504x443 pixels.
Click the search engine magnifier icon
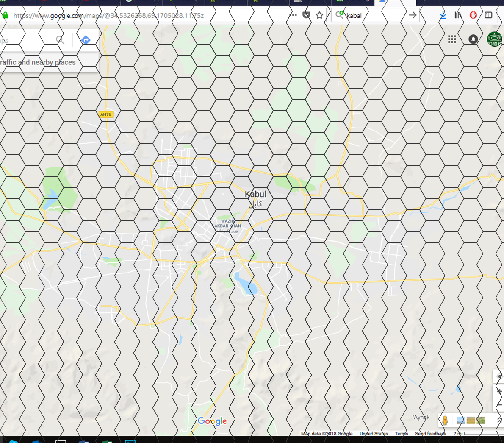339,15
